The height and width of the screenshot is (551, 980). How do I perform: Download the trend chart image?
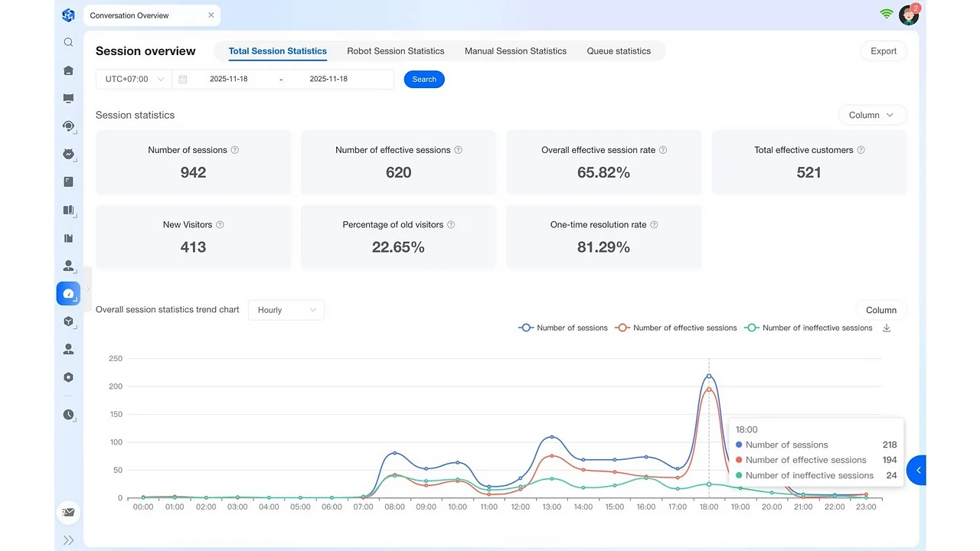887,328
